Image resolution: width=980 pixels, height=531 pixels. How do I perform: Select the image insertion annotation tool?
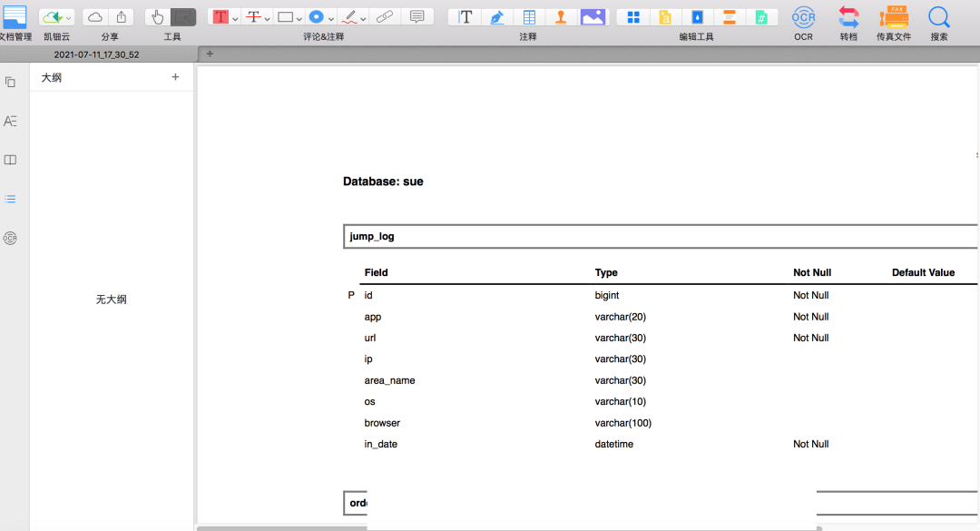coord(593,15)
